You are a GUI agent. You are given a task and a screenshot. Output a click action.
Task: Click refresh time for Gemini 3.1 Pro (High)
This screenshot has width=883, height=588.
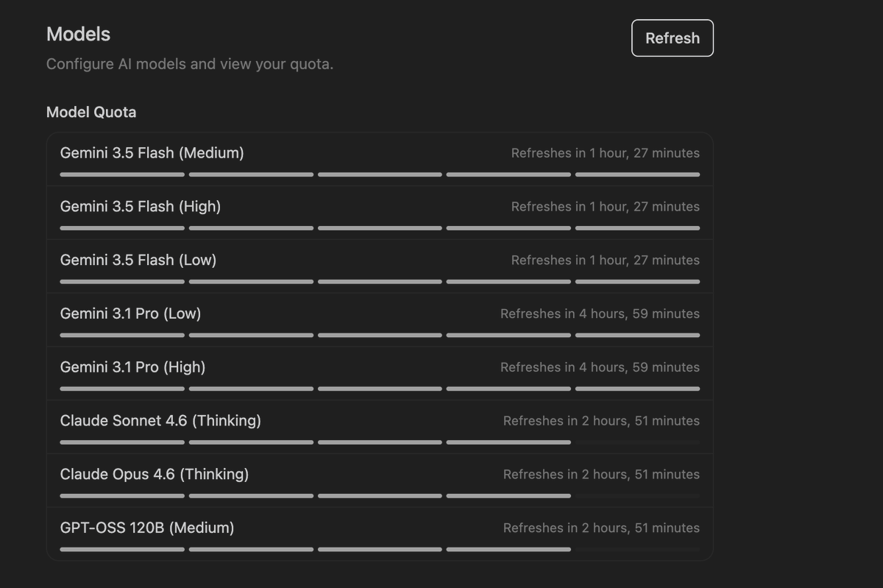click(600, 367)
